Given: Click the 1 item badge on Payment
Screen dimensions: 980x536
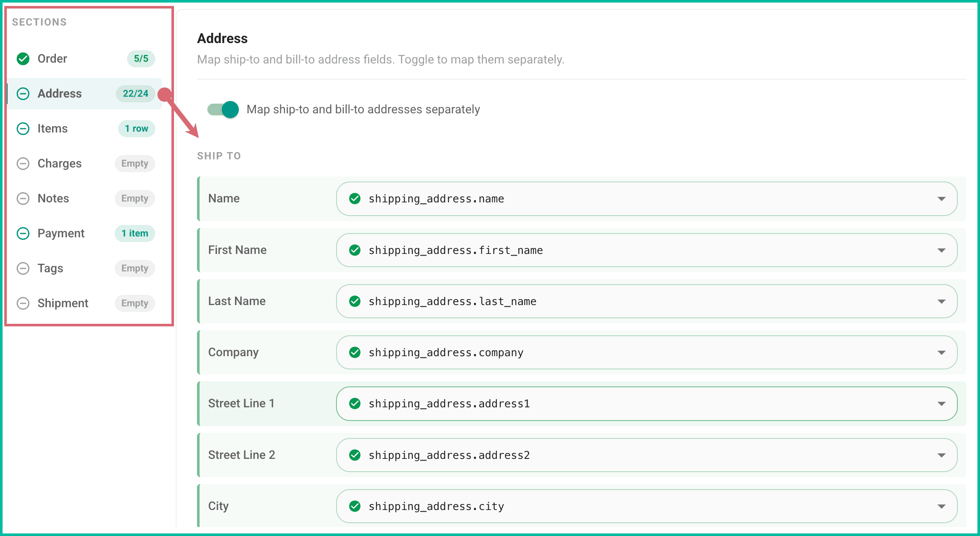Looking at the screenshot, I should click(x=135, y=233).
